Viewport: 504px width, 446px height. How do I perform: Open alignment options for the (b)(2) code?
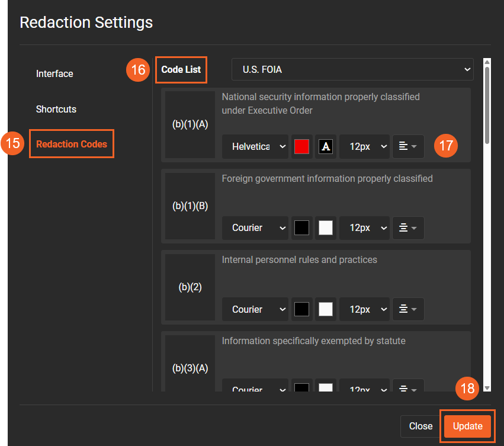tap(408, 309)
